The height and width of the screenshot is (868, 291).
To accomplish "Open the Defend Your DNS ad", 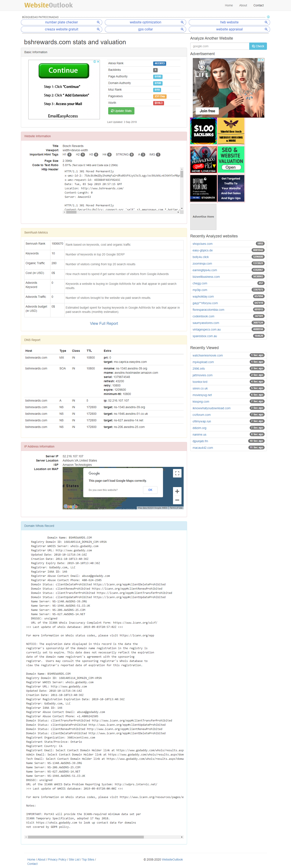I will (204, 188).
